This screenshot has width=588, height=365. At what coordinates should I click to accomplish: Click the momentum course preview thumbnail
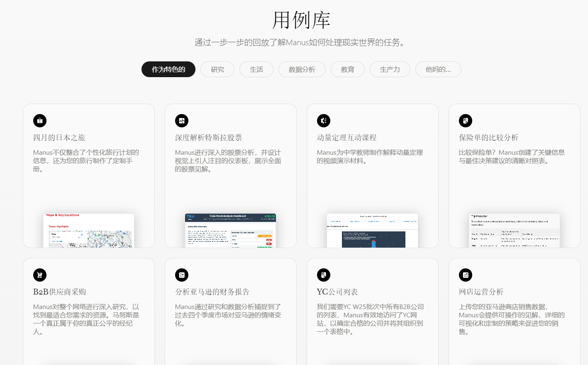click(373, 231)
